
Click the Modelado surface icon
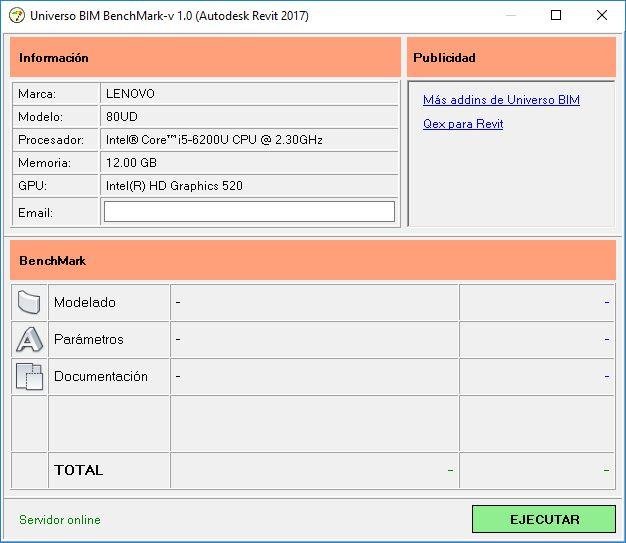(x=29, y=302)
